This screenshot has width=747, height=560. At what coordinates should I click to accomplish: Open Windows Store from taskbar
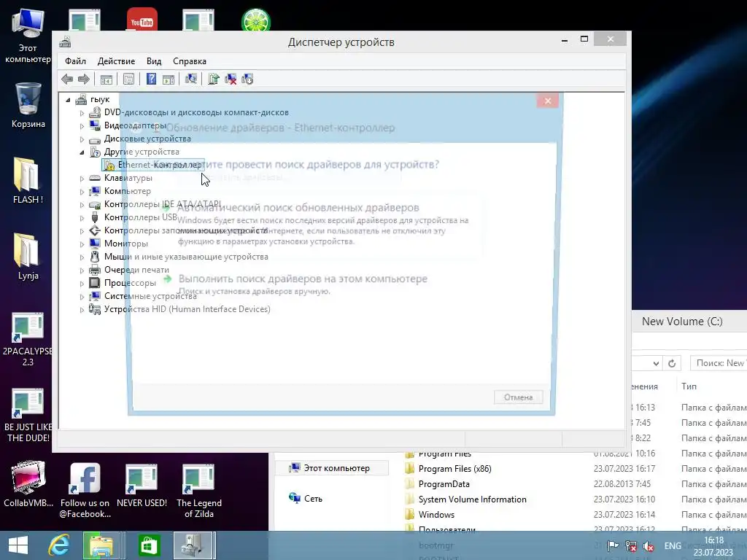point(149,545)
